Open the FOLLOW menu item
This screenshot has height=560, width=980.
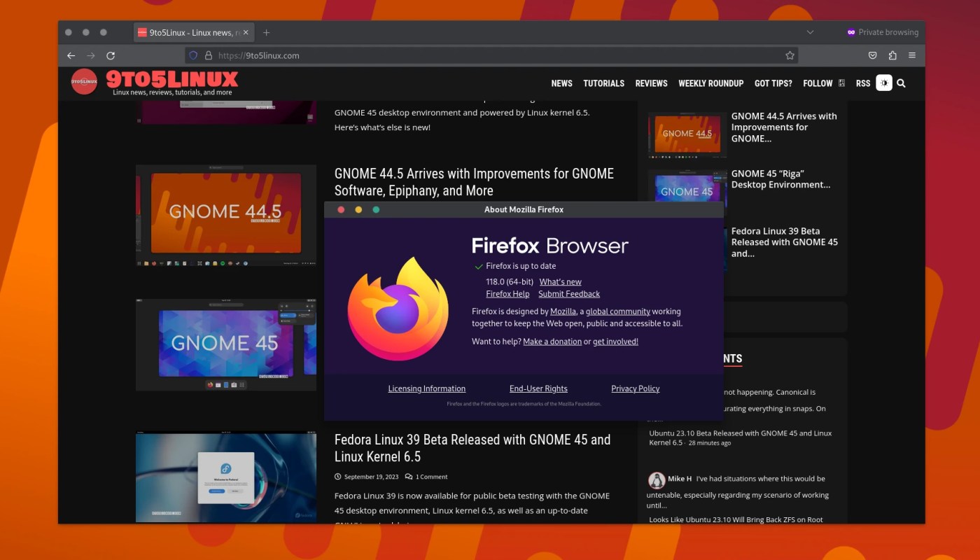coord(818,83)
